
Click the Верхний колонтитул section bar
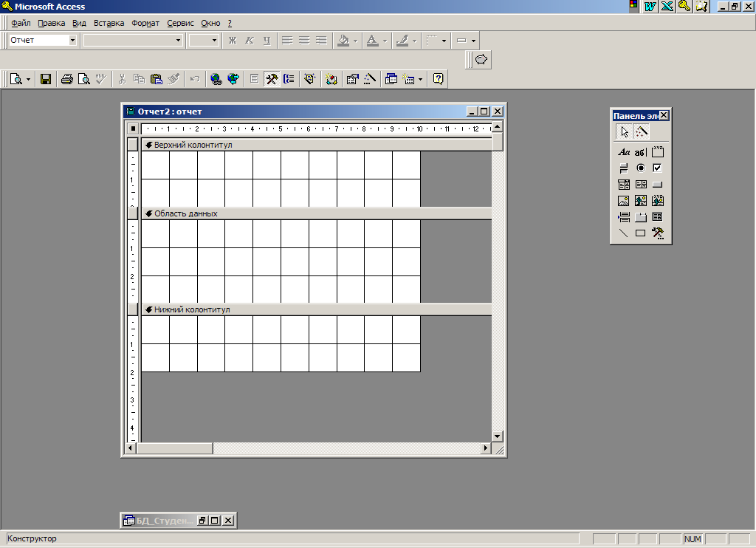(316, 145)
